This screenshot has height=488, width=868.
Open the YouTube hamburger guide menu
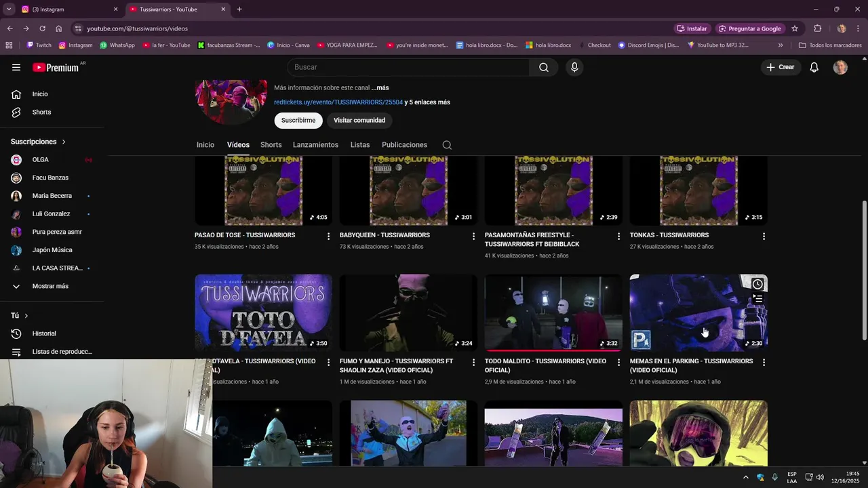click(16, 67)
